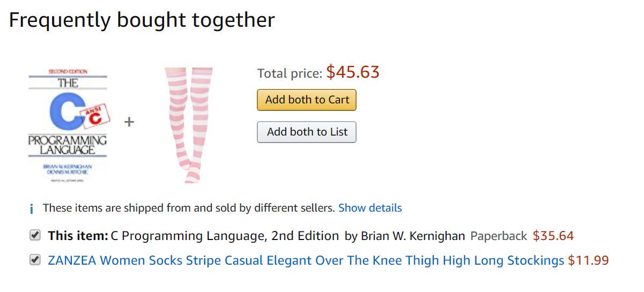This screenshot has height=292, width=644.
Task: Click the plus sign between product images
Action: (129, 122)
